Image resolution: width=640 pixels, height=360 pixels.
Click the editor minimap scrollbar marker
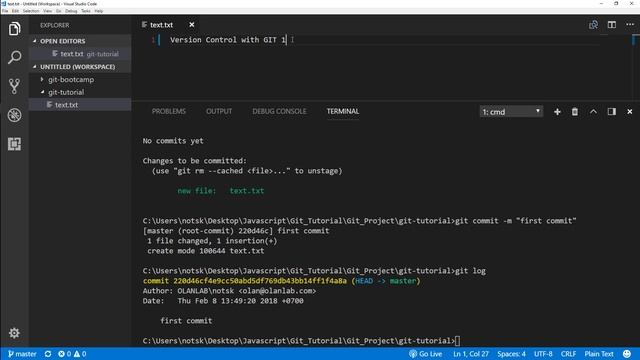[634, 40]
